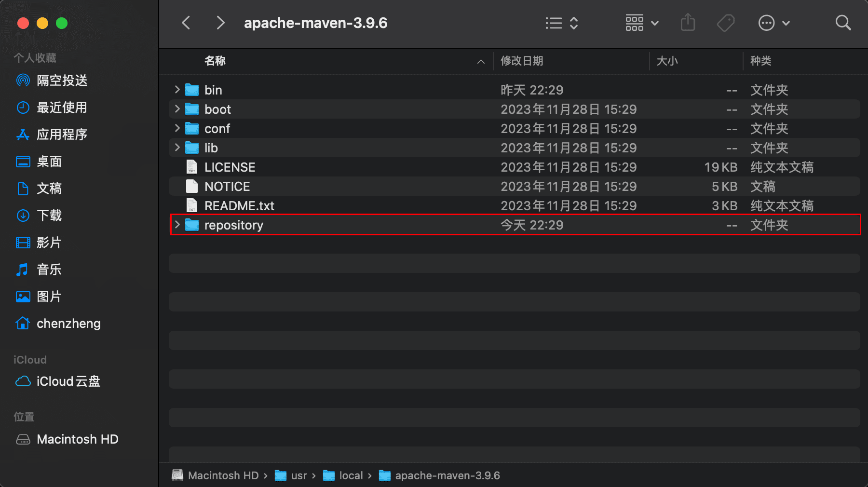The image size is (868, 487).
Task: Open the grouping options dropdown
Action: point(642,23)
